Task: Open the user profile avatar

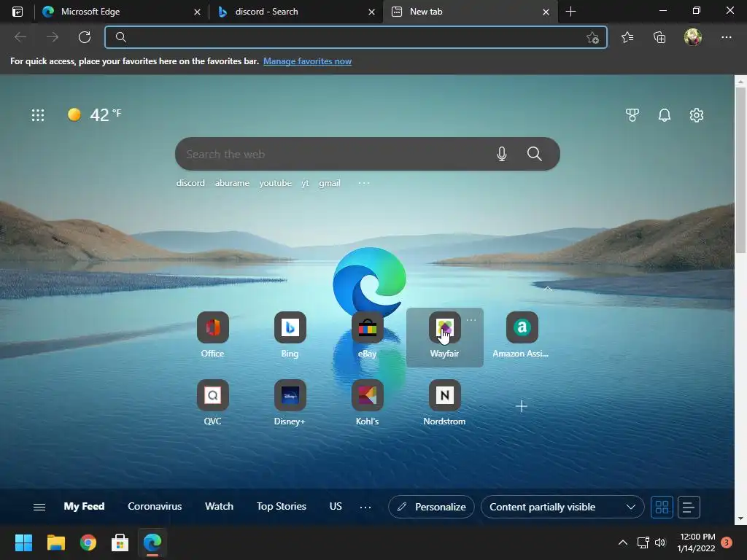Action: point(693,37)
